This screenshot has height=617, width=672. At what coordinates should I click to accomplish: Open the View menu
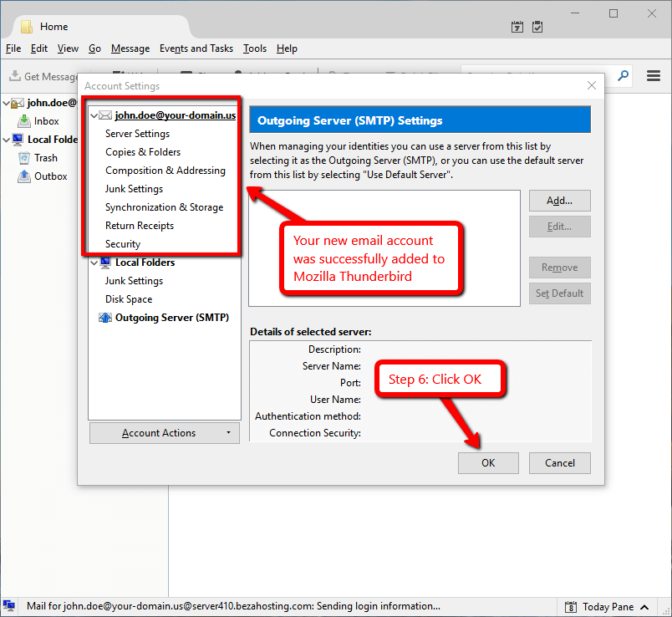click(69, 48)
